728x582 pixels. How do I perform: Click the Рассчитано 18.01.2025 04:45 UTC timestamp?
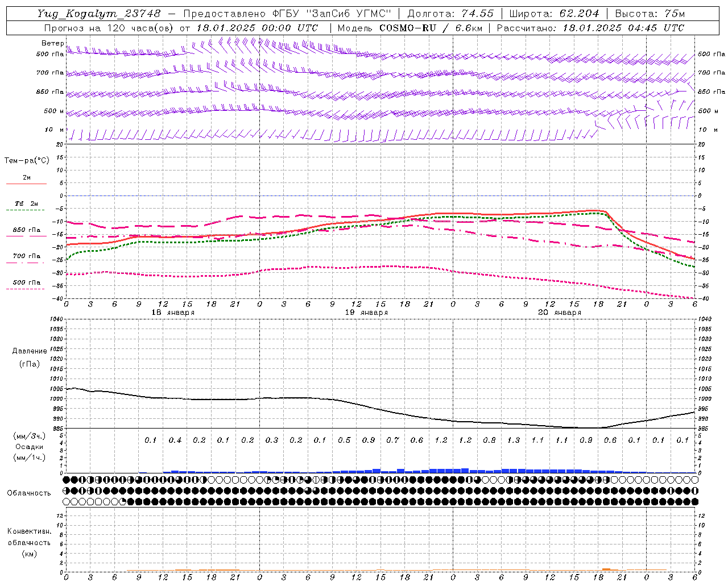[x=590, y=28]
